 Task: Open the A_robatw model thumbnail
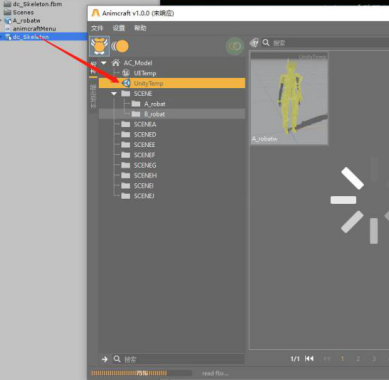tap(289, 99)
